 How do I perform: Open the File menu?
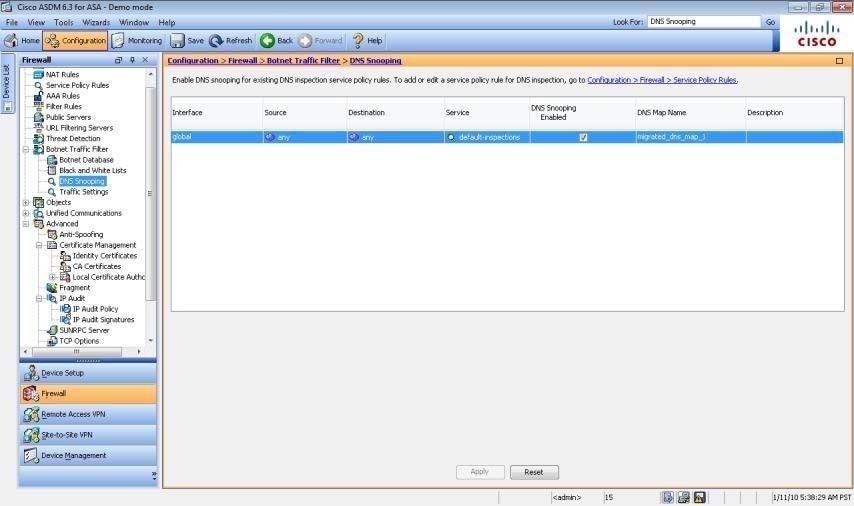[x=12, y=23]
